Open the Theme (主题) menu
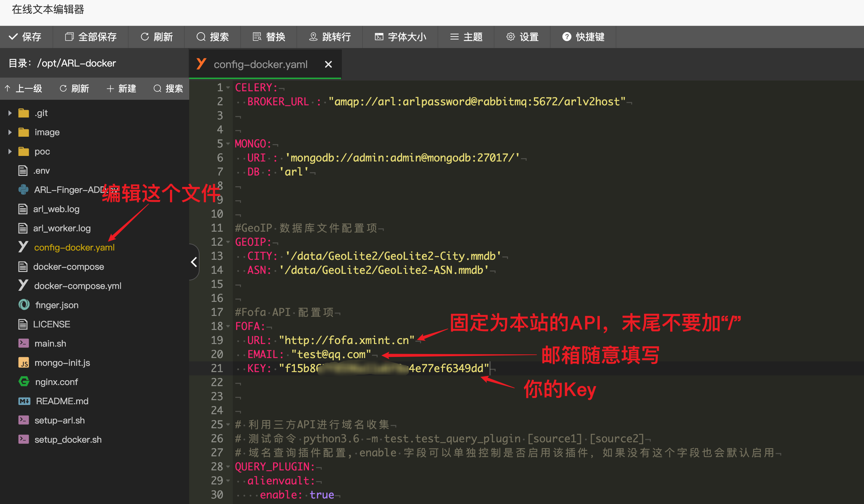The image size is (864, 504). pos(466,37)
